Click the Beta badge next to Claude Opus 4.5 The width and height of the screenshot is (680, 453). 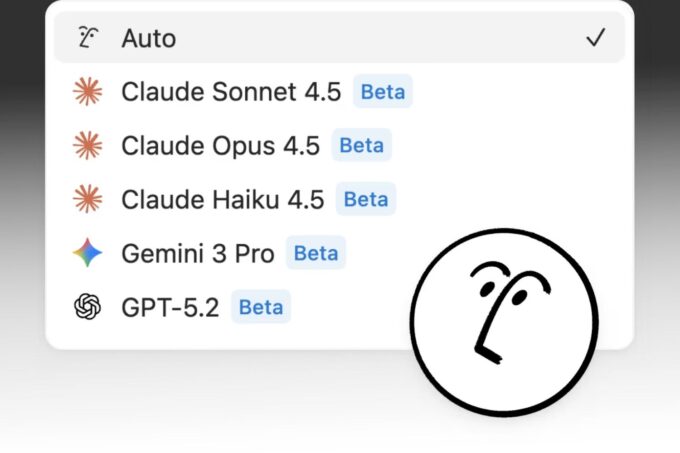coord(361,146)
